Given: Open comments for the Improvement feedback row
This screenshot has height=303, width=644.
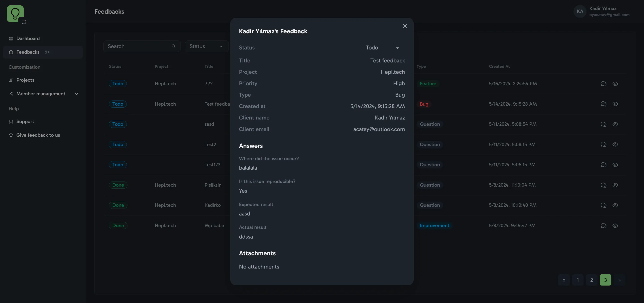Looking at the screenshot, I should (x=603, y=226).
